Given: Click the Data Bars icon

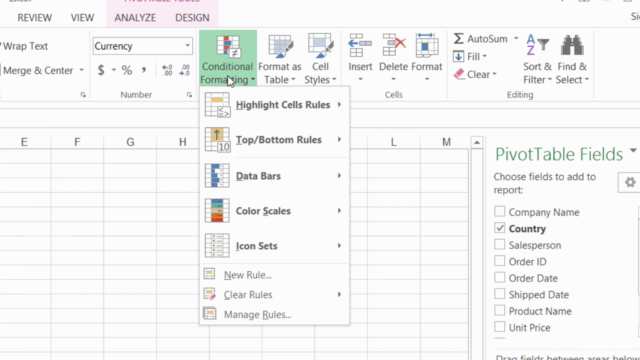Looking at the screenshot, I should click(x=217, y=176).
